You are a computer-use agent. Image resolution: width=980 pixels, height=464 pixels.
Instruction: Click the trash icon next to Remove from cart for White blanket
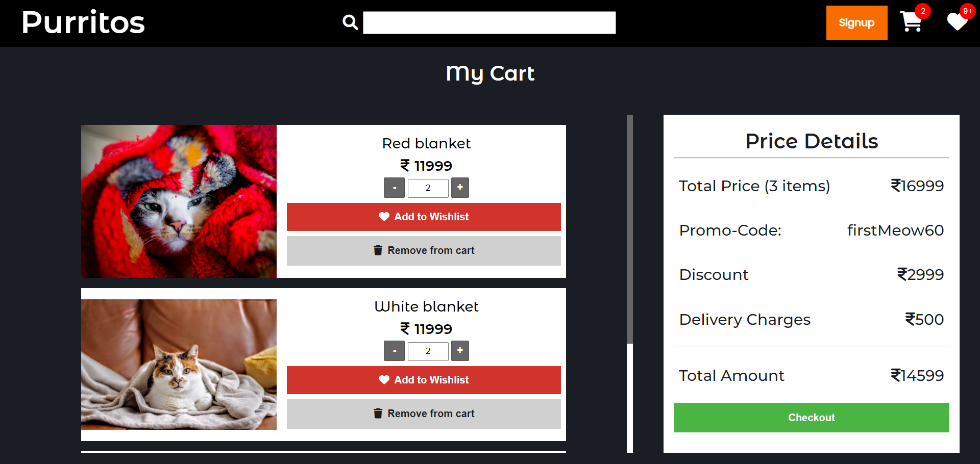[378, 414]
